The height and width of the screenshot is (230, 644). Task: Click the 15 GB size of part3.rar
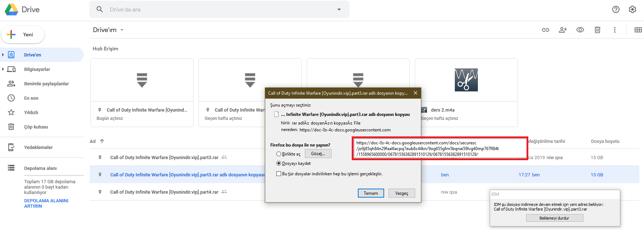pos(597,157)
